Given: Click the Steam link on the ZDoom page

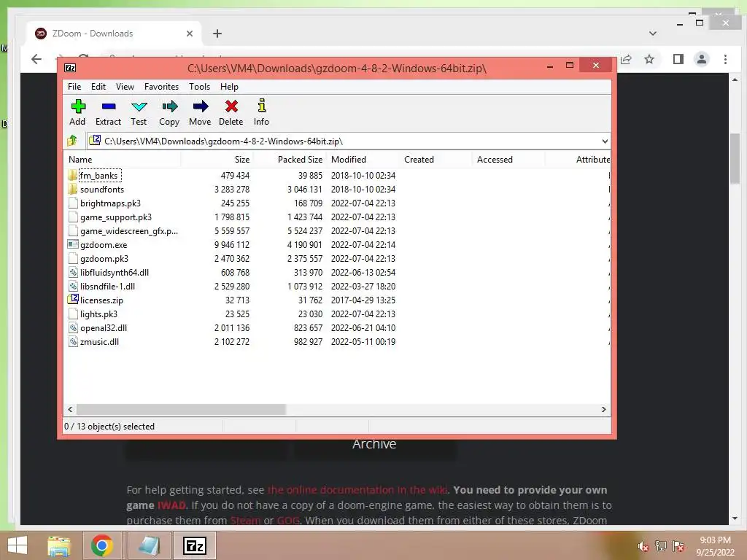Looking at the screenshot, I should pyautogui.click(x=245, y=521).
